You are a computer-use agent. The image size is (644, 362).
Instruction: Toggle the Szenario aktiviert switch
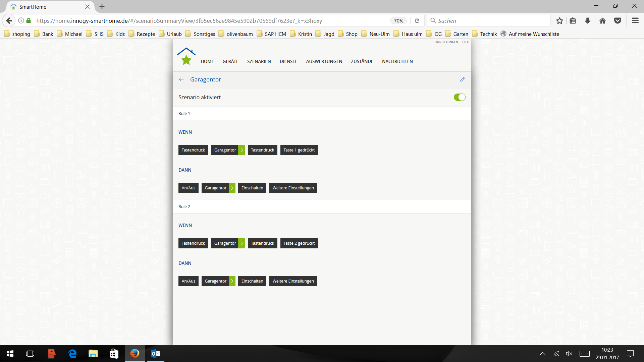[459, 97]
